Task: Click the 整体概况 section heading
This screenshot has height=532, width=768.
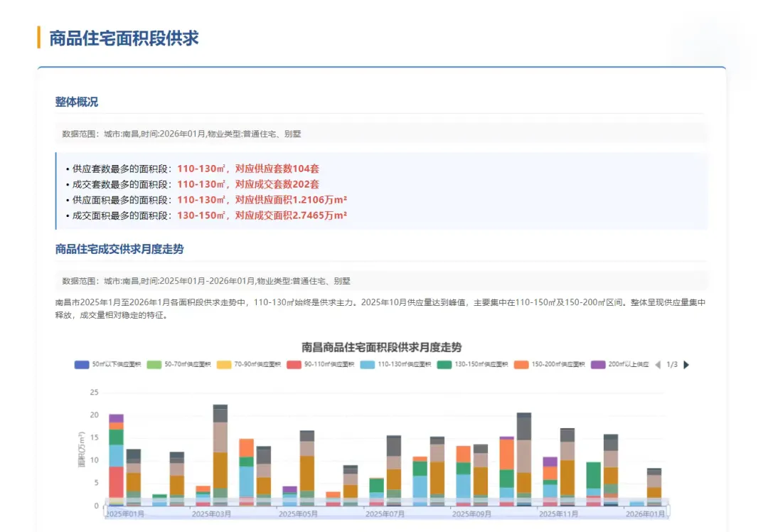Action: click(x=76, y=102)
